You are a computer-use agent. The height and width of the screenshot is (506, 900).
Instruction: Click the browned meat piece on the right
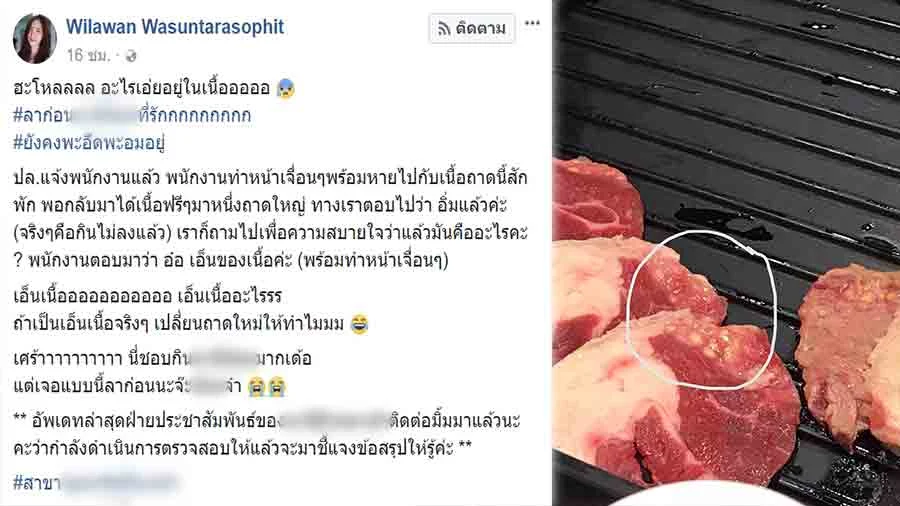849,350
